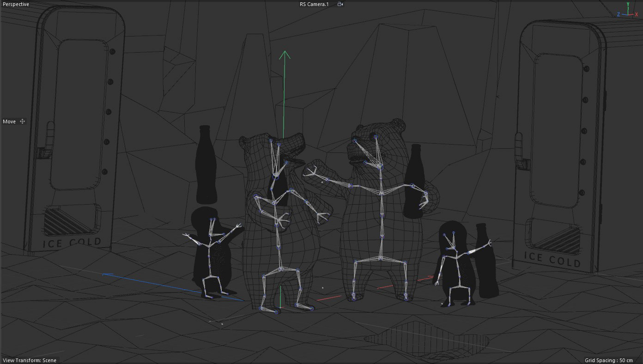The image size is (643, 364).
Task: Click the Move tool label
Action: (9, 121)
